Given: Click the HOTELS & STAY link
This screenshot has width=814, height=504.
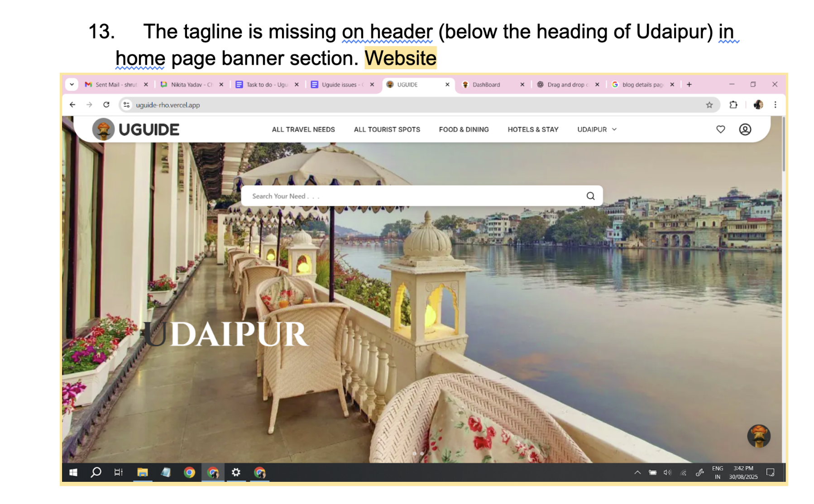Looking at the screenshot, I should [x=533, y=129].
